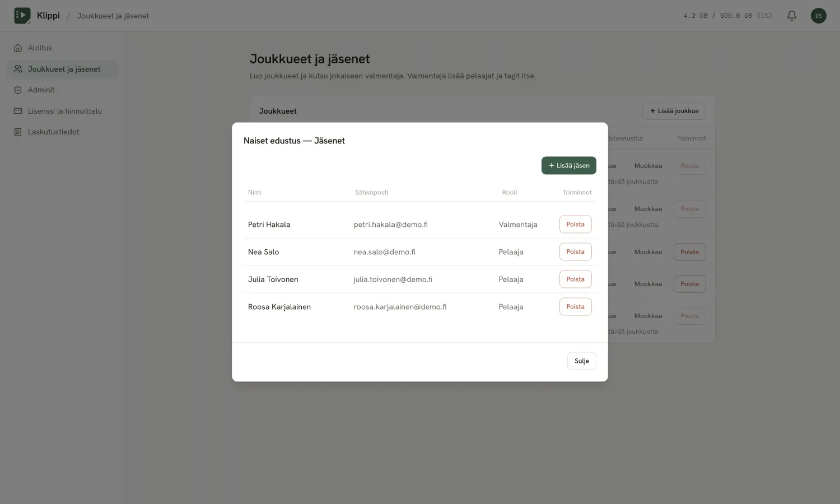
Task: Select the email nea.salo@demo.fi
Action: tap(385, 252)
